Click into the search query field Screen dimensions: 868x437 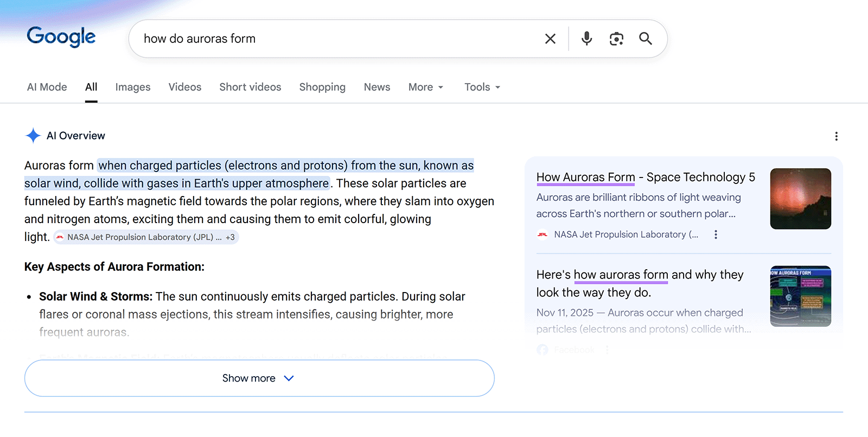[336, 39]
